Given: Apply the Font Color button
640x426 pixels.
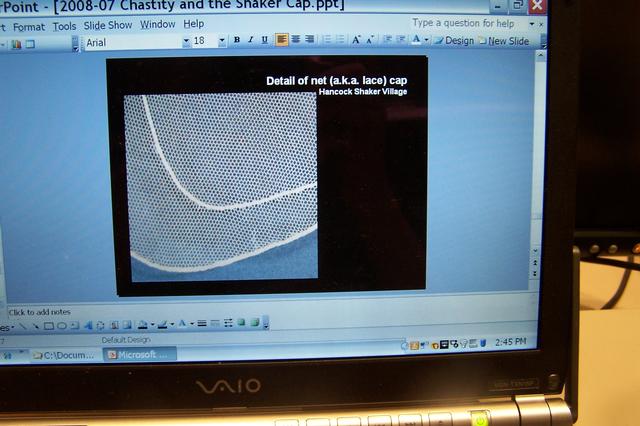Looking at the screenshot, I should (x=416, y=40).
